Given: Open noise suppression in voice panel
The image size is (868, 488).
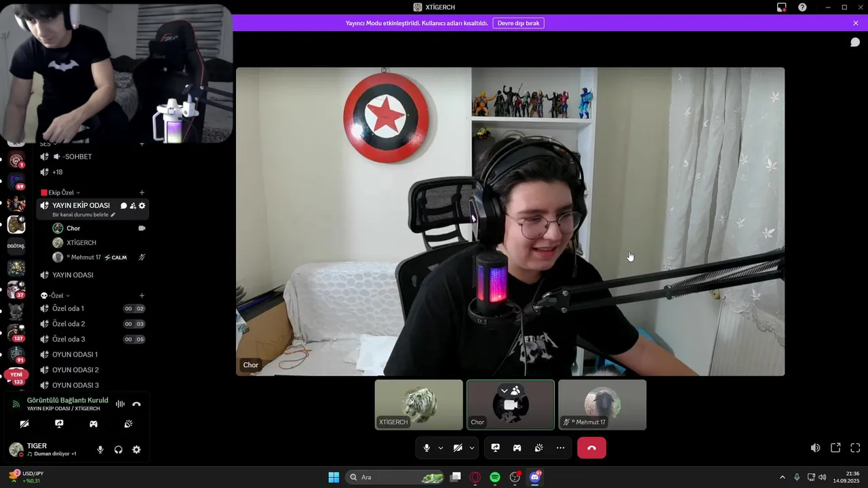Looking at the screenshot, I should [120, 404].
